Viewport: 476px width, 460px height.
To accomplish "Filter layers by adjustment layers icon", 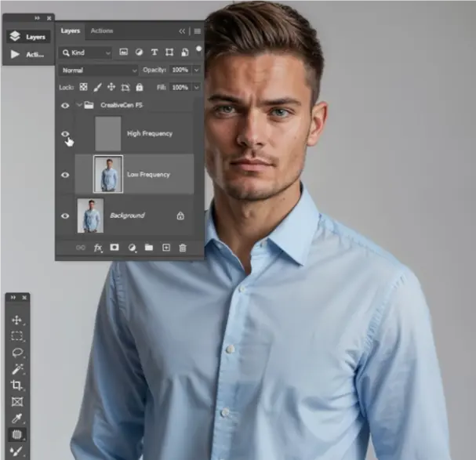I will coord(139,53).
